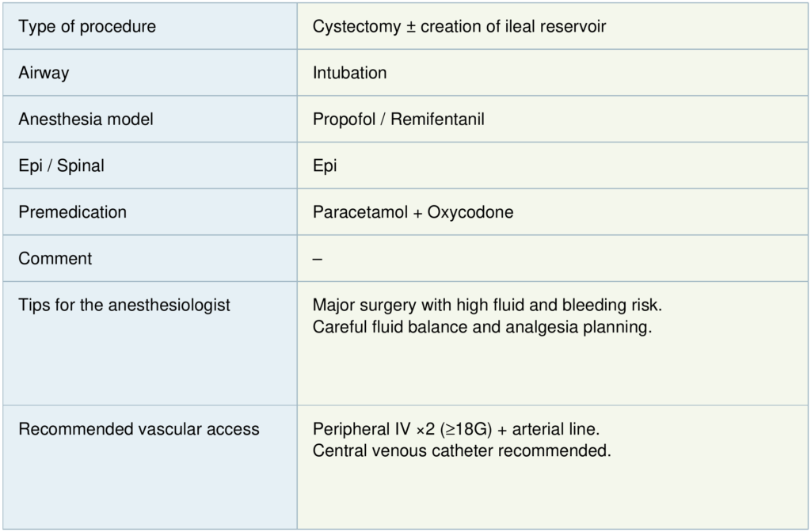The image size is (811, 532).
Task: Click the 'Comment' row label
Action: 55,259
